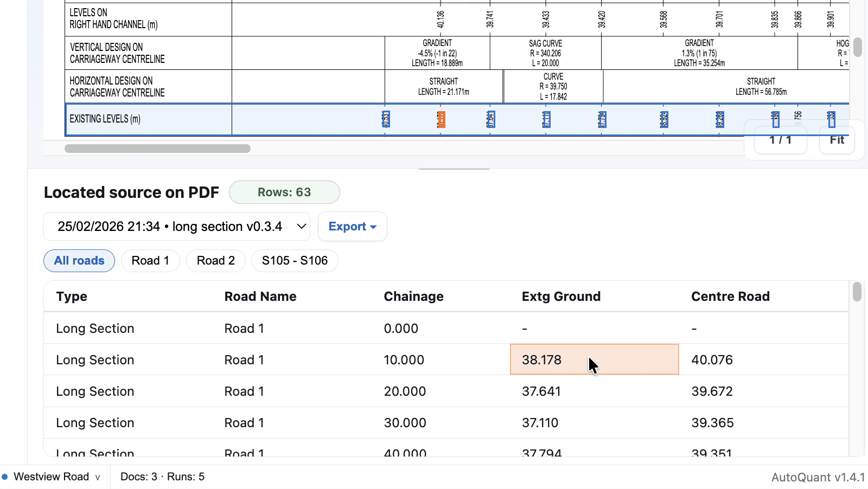Click the Docs: 3 · Runs: 5 status text
Screen dimensions: 868x489
[x=162, y=477]
